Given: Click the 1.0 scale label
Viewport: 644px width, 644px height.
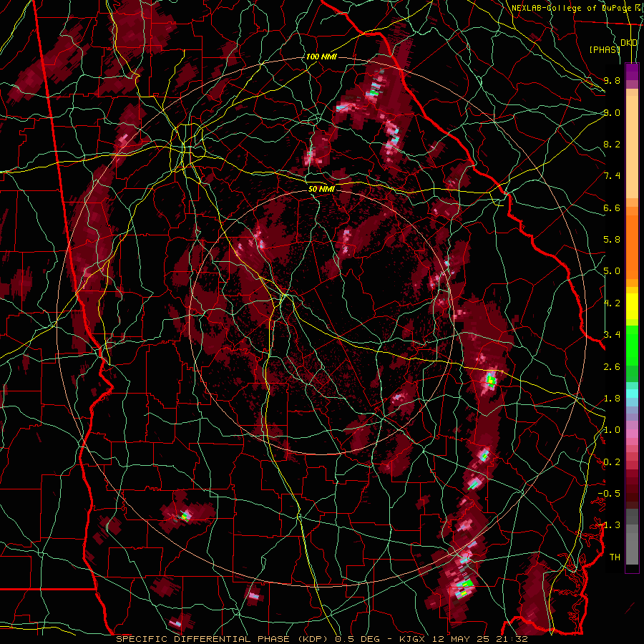Looking at the screenshot, I should 612,430.
